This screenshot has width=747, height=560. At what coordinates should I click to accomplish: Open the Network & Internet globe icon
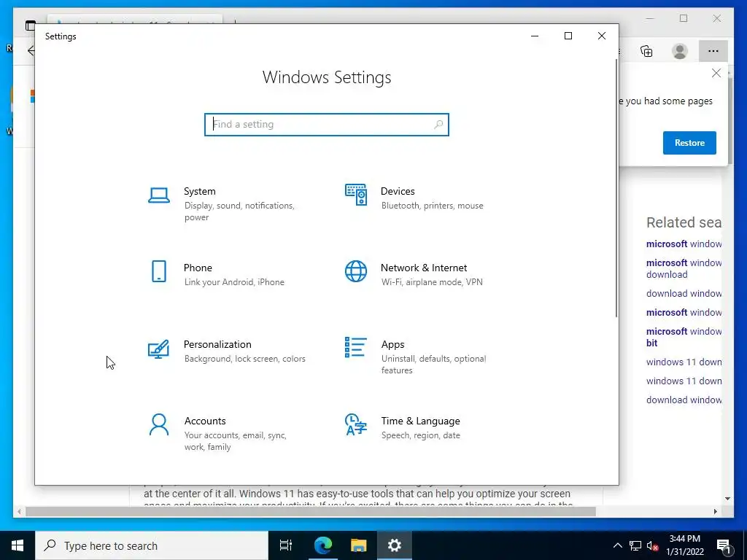[x=356, y=271]
